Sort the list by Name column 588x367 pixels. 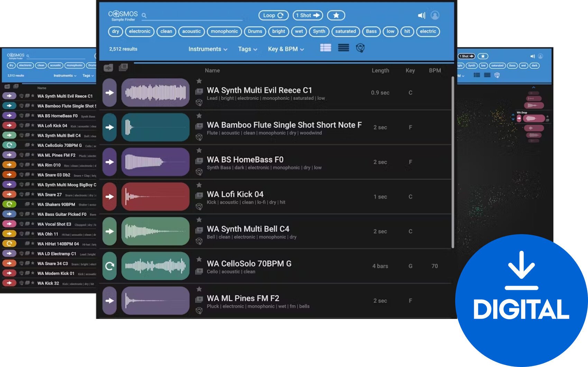[x=212, y=71]
